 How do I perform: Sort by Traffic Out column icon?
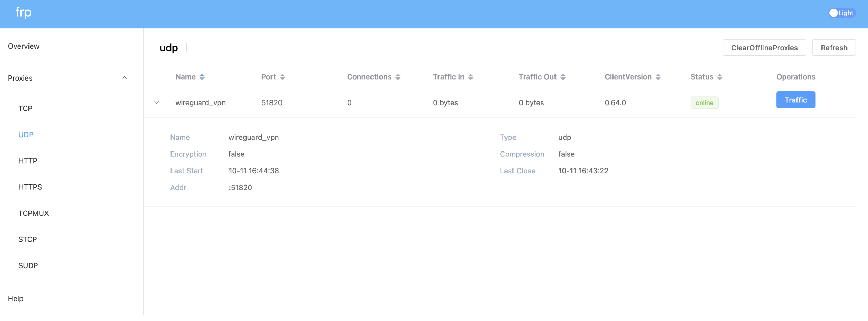pyautogui.click(x=563, y=77)
